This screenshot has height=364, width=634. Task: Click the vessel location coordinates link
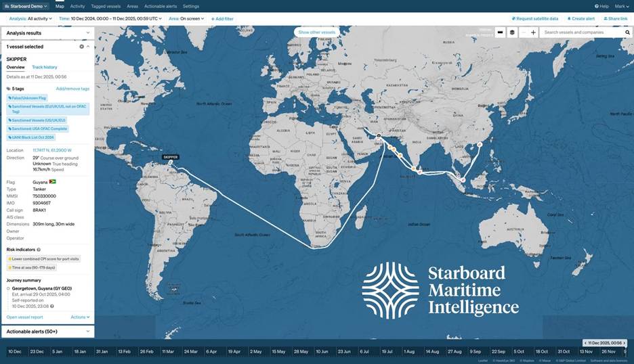point(51,150)
